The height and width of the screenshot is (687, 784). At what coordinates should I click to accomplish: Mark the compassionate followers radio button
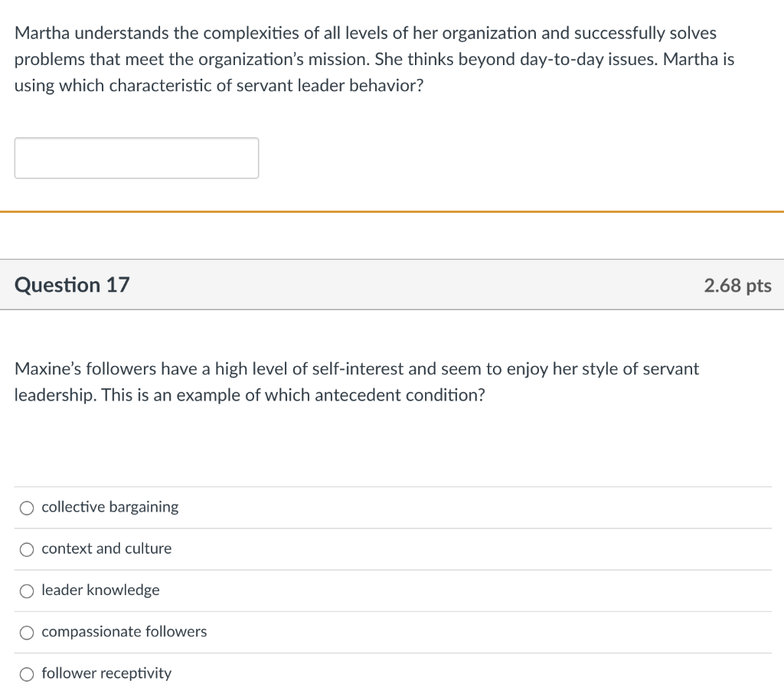[x=28, y=633]
